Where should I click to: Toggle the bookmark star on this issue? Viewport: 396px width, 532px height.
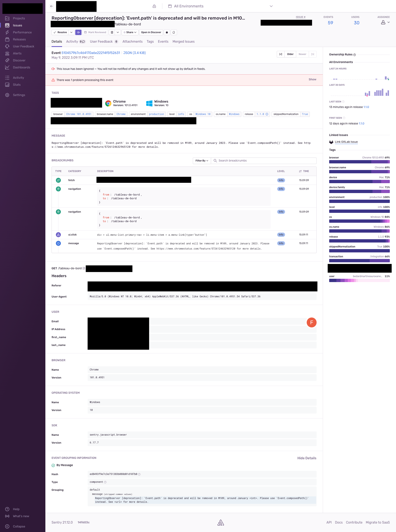(167, 32)
